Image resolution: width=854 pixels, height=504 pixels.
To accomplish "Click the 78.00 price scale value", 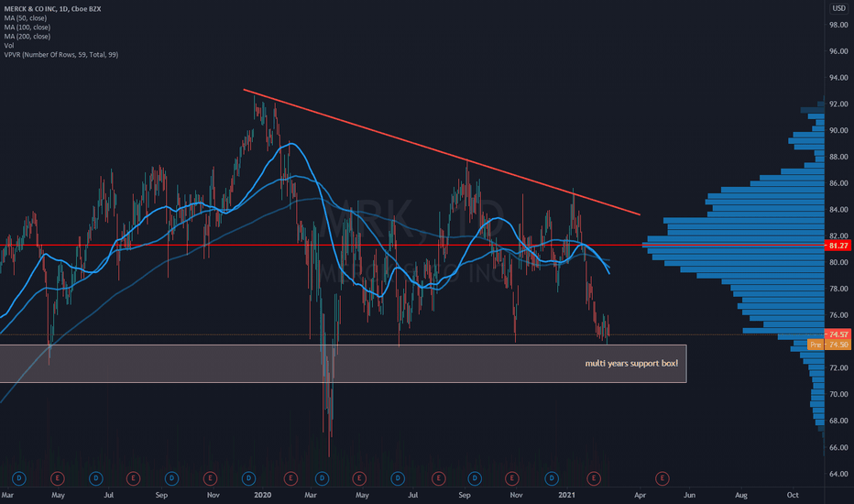I will 838,289.
